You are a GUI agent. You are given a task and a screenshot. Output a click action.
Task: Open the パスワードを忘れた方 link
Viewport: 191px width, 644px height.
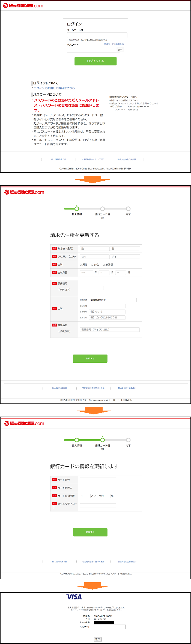[114, 44]
